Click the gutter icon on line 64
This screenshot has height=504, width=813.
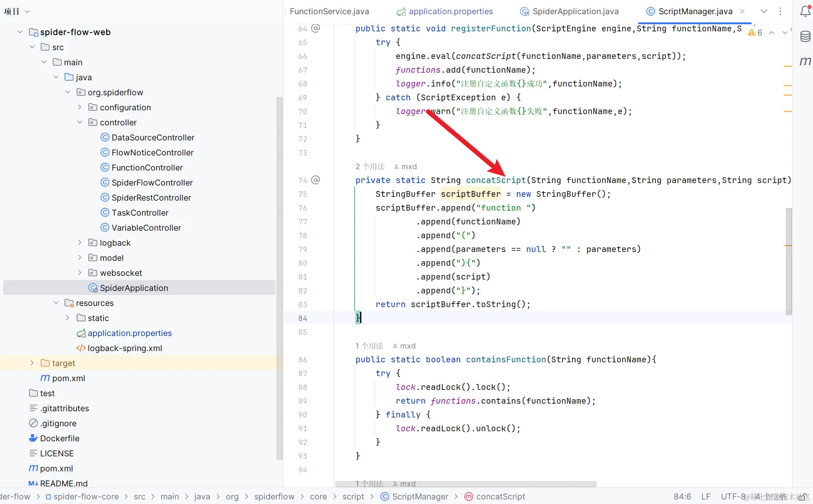point(316,28)
